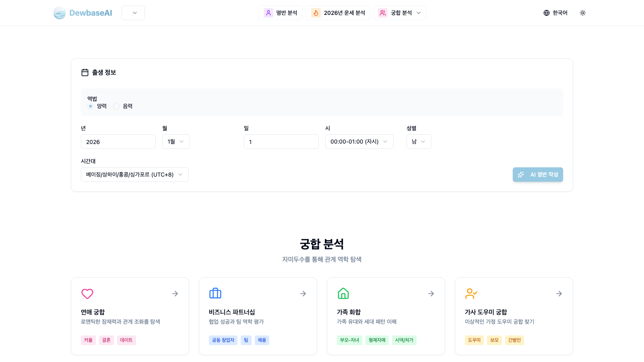Open the 2026년 운세 분석 nav item
The height and width of the screenshot is (362, 644).
click(338, 13)
